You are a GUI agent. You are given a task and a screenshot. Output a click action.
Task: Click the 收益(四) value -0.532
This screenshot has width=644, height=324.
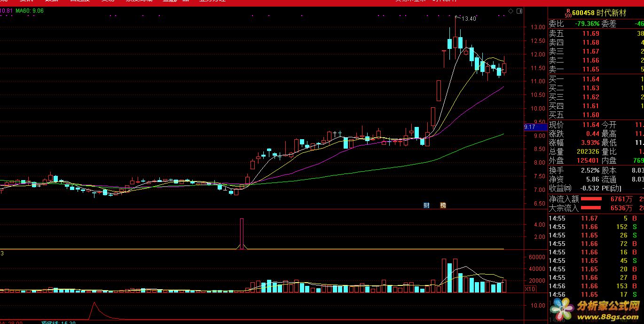590,188
